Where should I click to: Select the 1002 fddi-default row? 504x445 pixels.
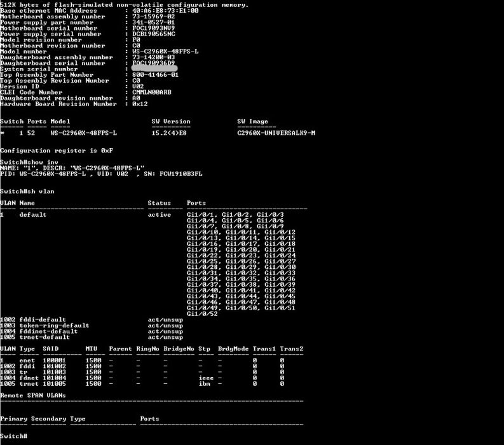[x=92, y=320]
